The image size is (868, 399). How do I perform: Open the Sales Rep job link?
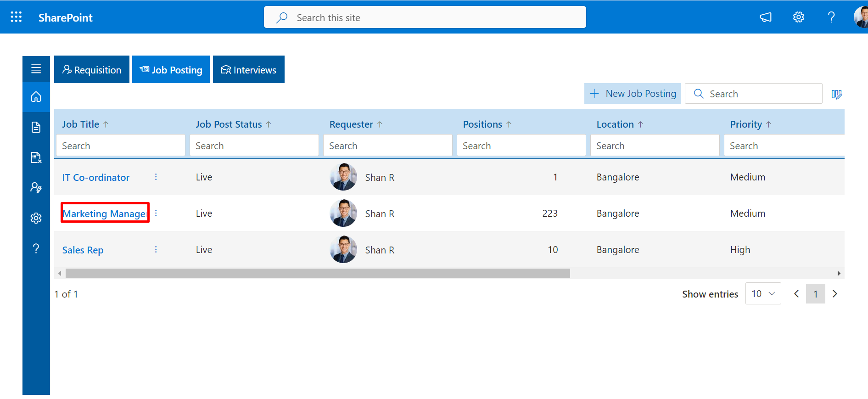[x=83, y=250]
